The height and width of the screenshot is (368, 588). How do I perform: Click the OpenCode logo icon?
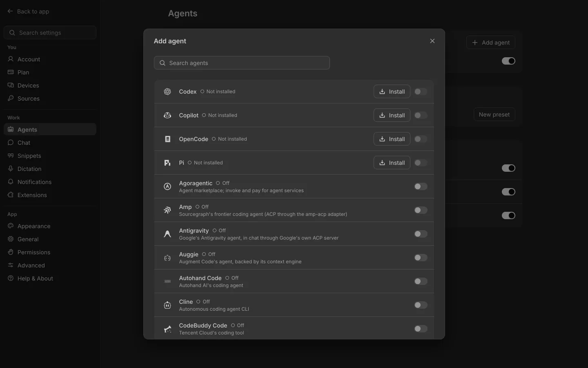167,139
